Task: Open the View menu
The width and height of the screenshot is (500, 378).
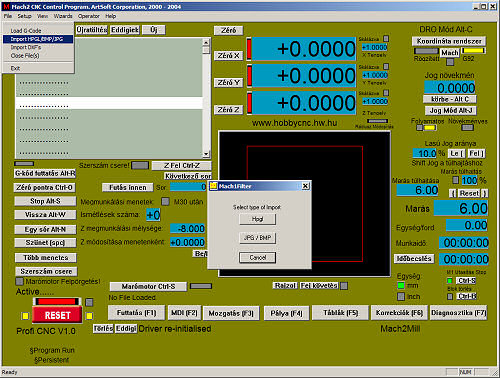Action: (x=42, y=16)
